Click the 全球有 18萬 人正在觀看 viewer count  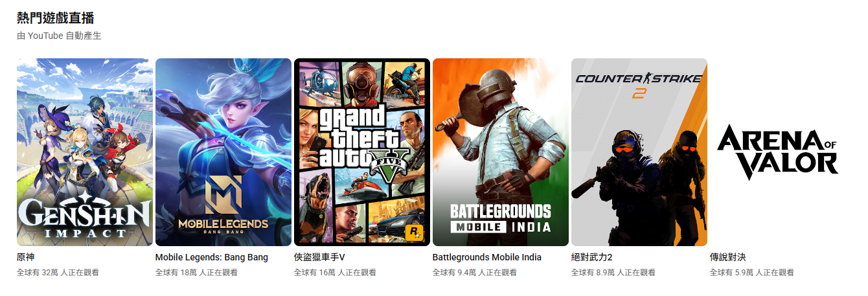click(196, 273)
